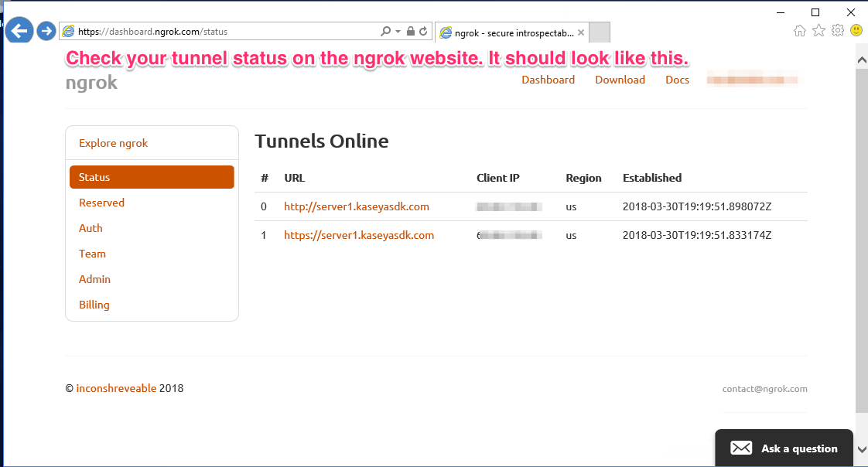This screenshot has width=868, height=467.
Task: Open the Dashboard link in top navigation
Action: (x=548, y=80)
